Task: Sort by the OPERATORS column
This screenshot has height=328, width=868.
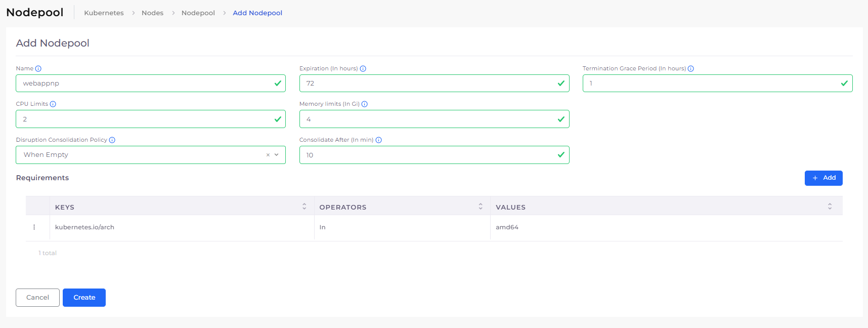Action: [480, 207]
